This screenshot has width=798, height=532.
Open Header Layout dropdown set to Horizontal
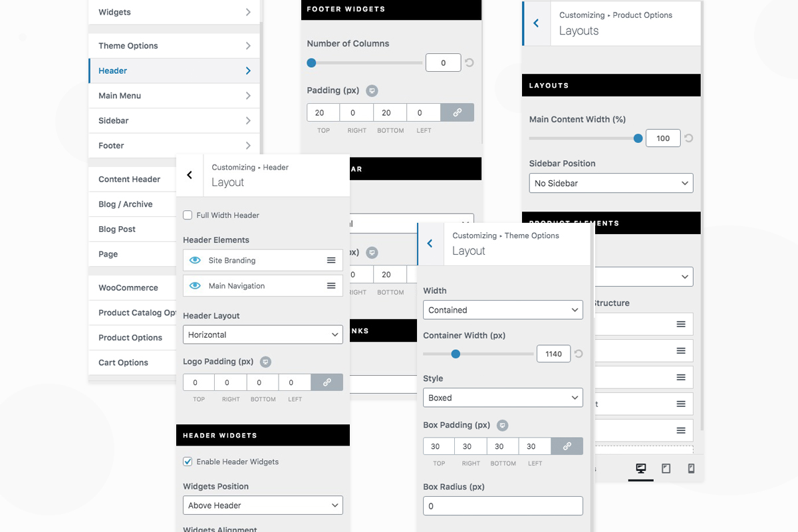click(x=263, y=334)
